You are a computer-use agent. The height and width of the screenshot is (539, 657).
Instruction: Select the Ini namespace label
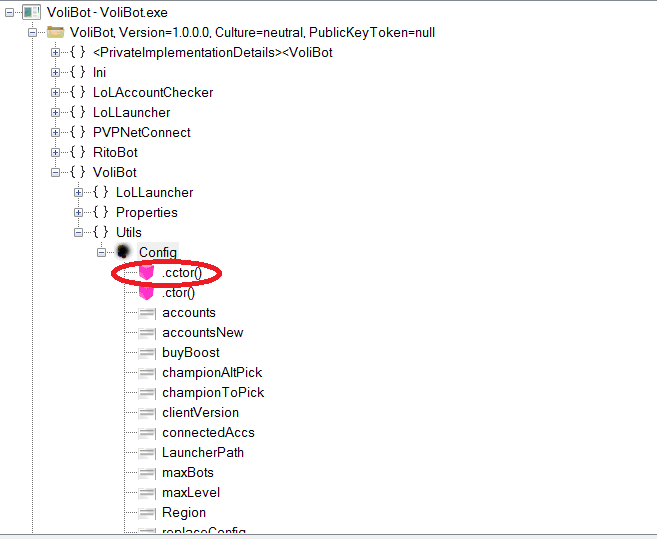[x=99, y=73]
